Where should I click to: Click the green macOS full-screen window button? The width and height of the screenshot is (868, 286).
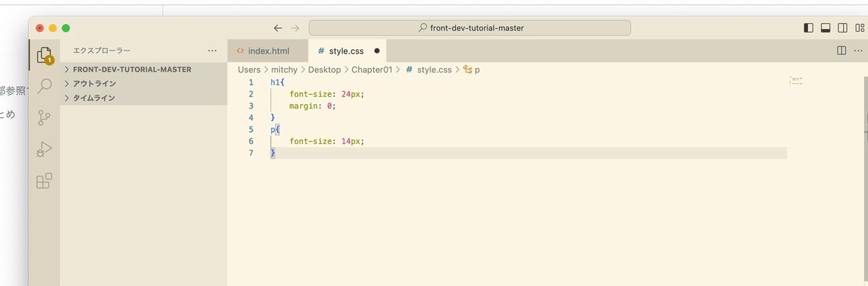(66, 28)
